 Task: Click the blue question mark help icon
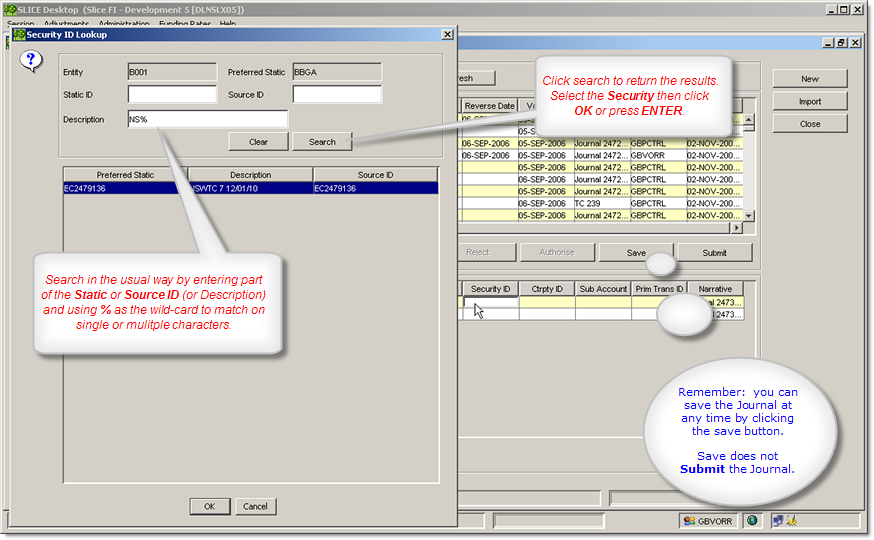31,60
